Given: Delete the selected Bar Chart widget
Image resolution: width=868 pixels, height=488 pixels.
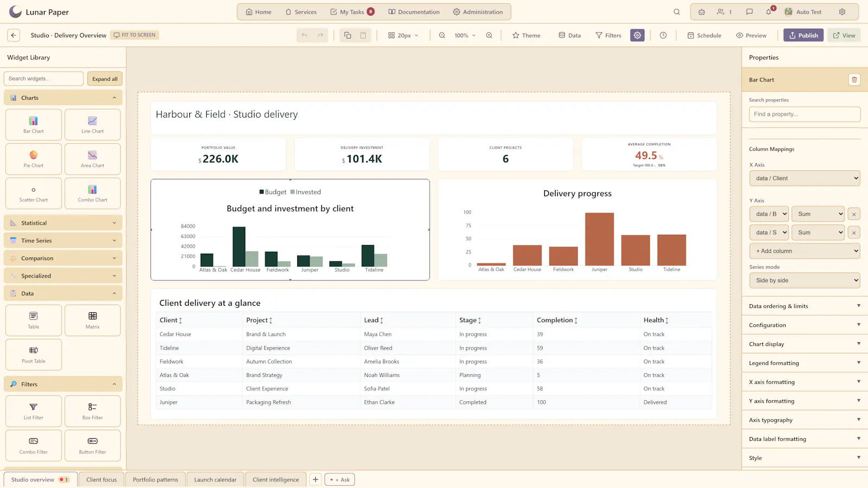Looking at the screenshot, I should click(854, 80).
